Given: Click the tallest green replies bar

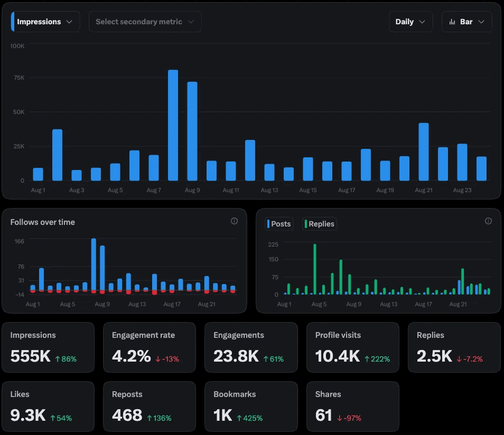Looking at the screenshot, I should [x=315, y=269].
